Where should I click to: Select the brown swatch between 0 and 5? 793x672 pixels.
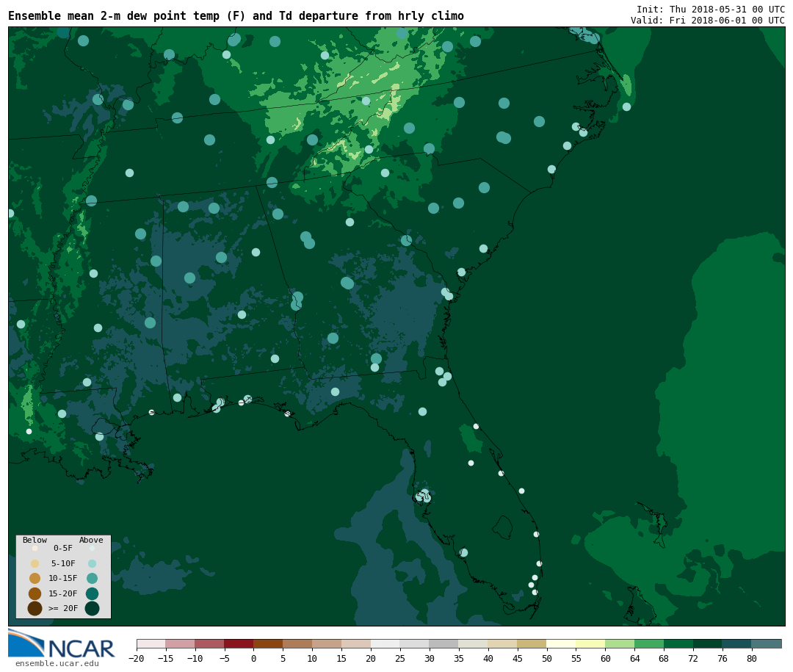tap(268, 643)
